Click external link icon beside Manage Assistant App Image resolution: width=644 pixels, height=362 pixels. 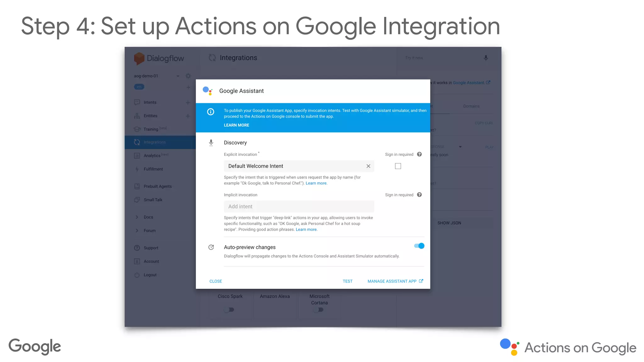tap(421, 281)
